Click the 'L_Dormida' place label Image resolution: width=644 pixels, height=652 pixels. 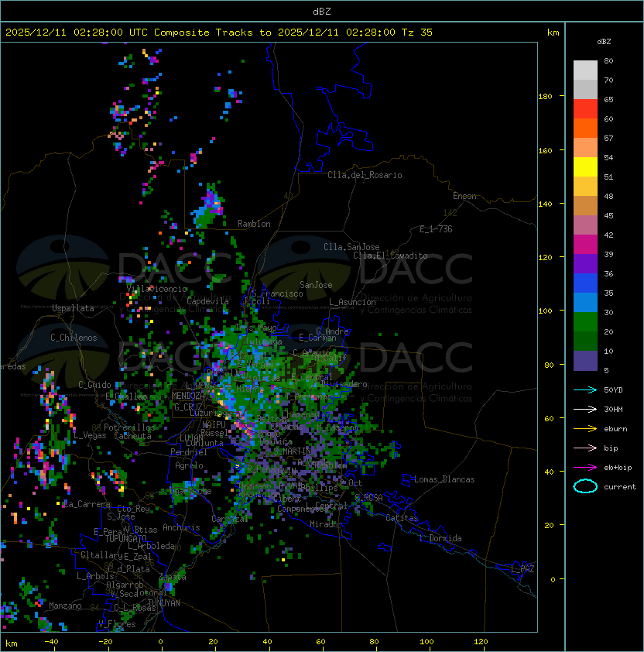coord(440,538)
